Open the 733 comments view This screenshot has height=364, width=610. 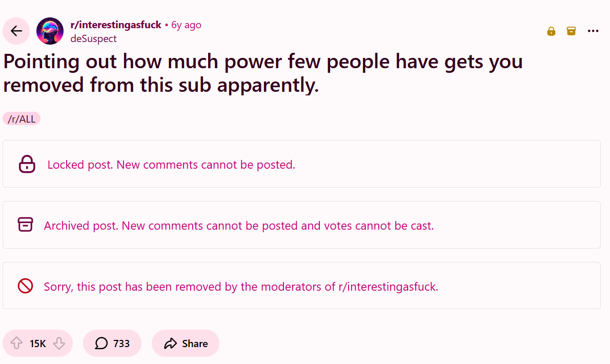coord(112,343)
